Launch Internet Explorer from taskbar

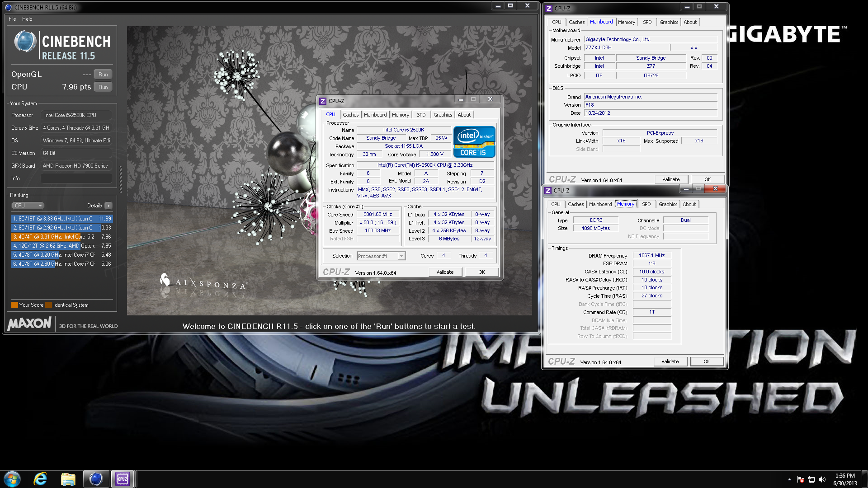coord(40,479)
